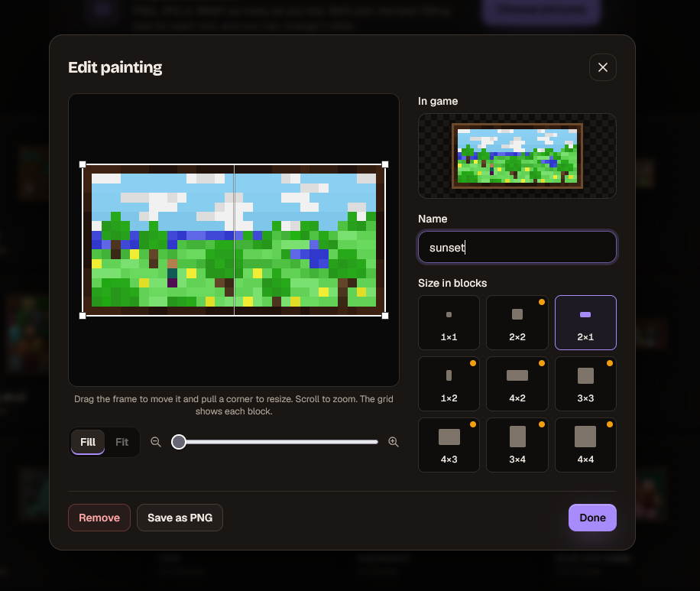700x591 pixels.
Task: Click Save as PNG
Action: pos(180,518)
